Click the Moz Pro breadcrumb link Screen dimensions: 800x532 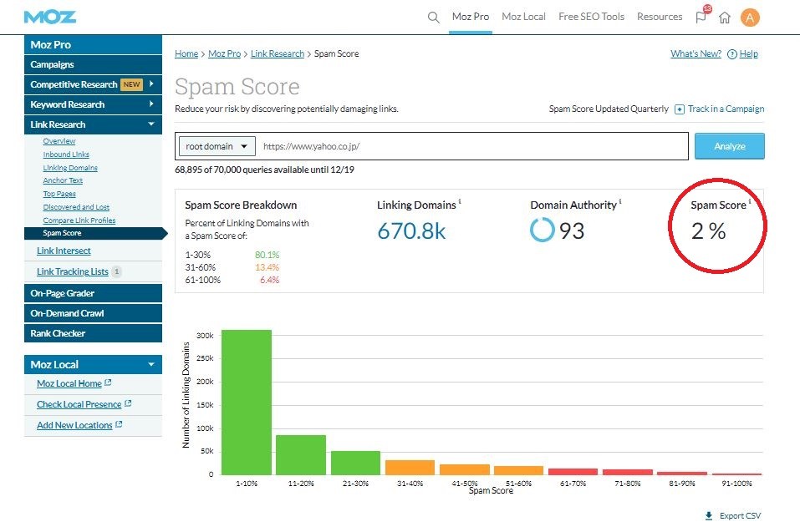coord(225,54)
